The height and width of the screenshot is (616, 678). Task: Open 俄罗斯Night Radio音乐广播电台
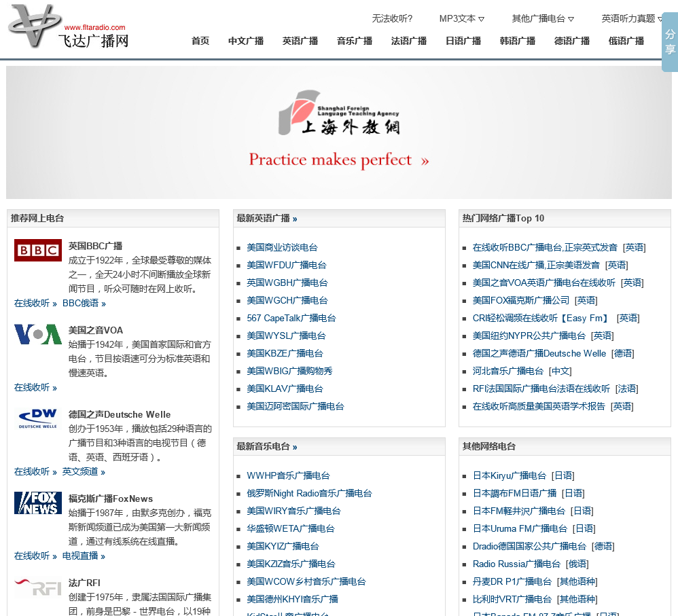pyautogui.click(x=309, y=494)
